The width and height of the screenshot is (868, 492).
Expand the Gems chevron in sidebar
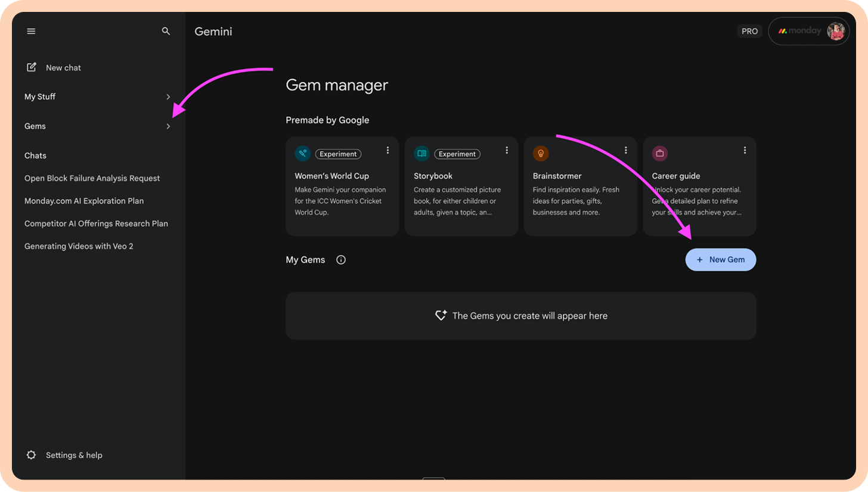[x=168, y=126]
